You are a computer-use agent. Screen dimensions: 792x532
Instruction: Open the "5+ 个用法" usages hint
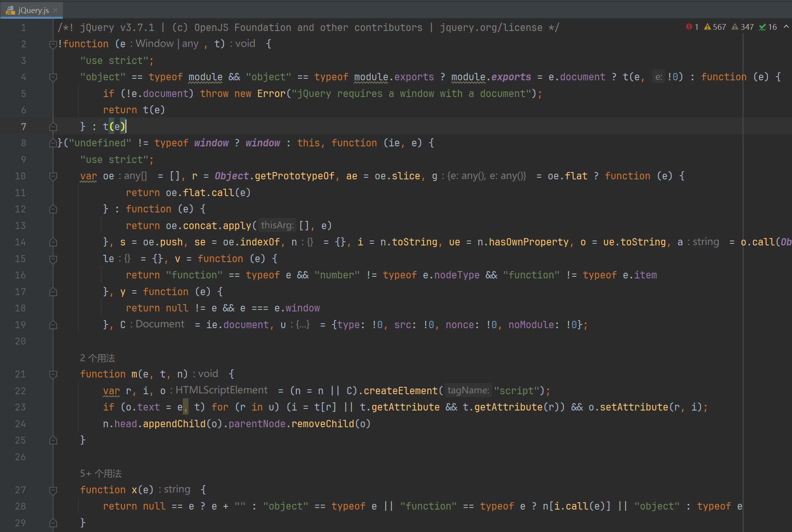(x=101, y=473)
